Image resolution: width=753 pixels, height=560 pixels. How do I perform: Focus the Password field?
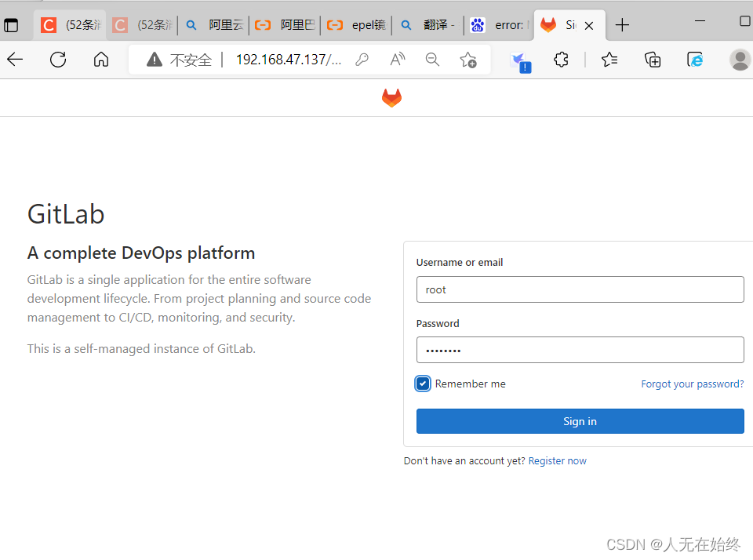(580, 350)
